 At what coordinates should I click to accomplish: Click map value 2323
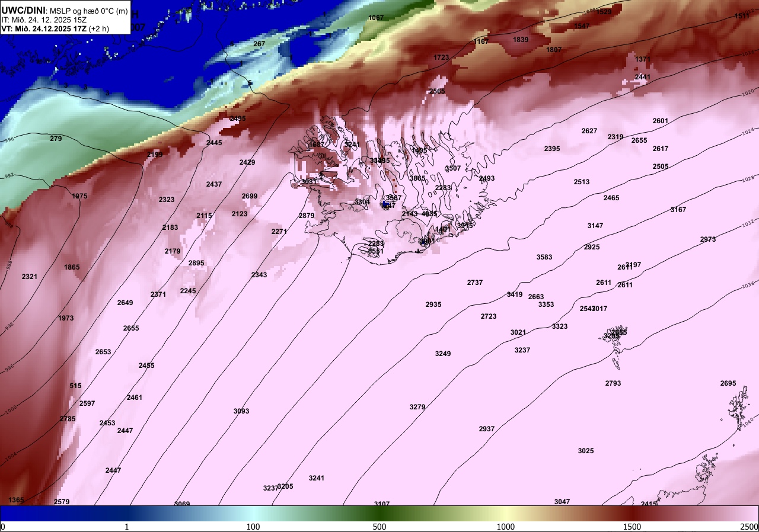tap(167, 200)
